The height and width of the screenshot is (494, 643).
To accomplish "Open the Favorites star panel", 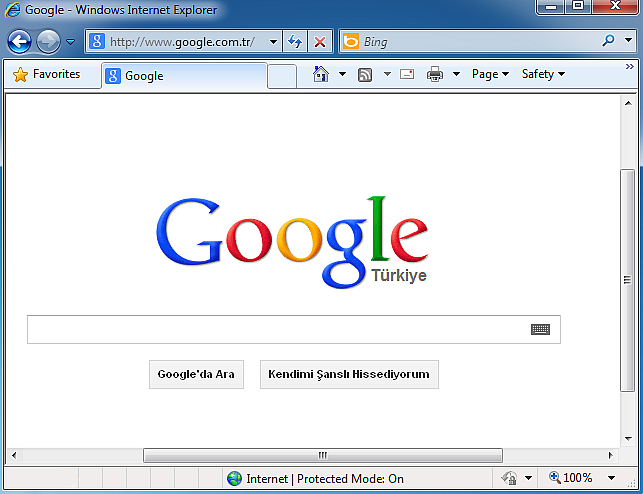I will 47,74.
